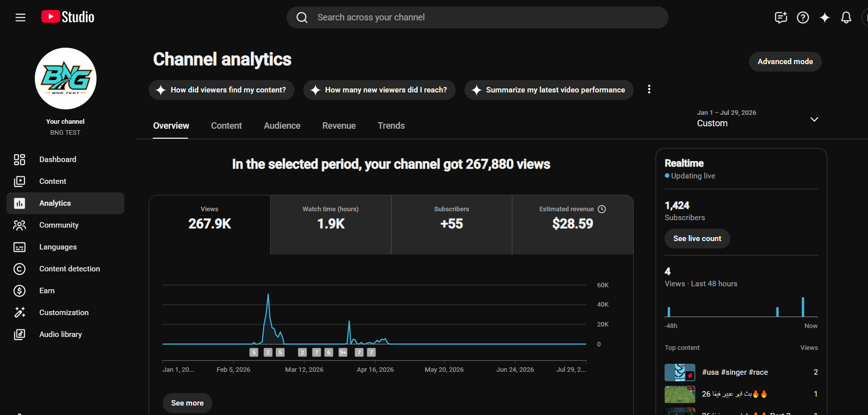Click See more below the chart
The image size is (868, 415).
[x=188, y=403]
